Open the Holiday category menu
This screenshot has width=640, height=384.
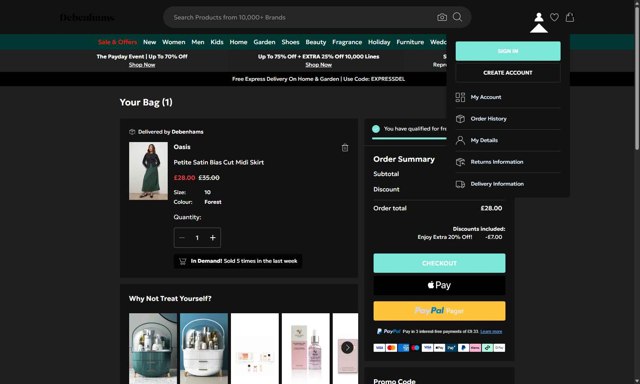[379, 42]
